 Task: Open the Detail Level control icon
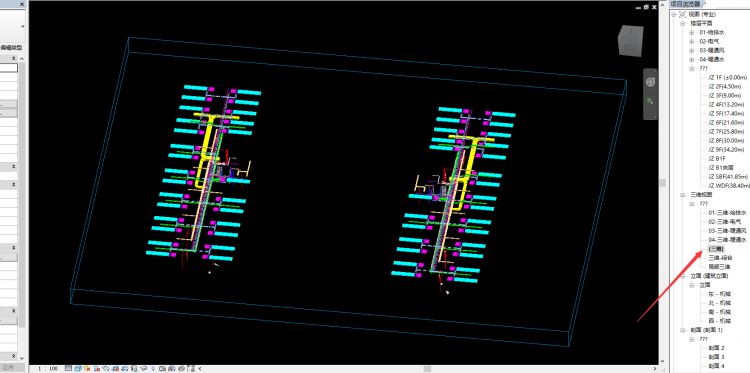tap(68, 369)
